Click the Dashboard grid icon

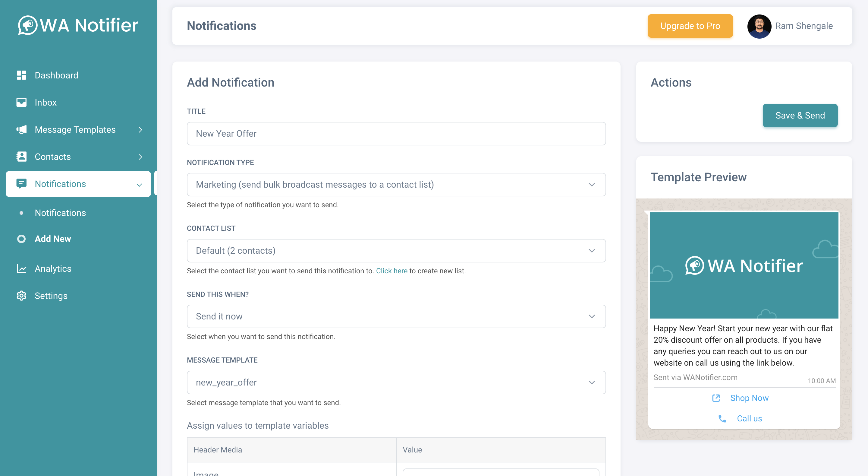tap(21, 75)
